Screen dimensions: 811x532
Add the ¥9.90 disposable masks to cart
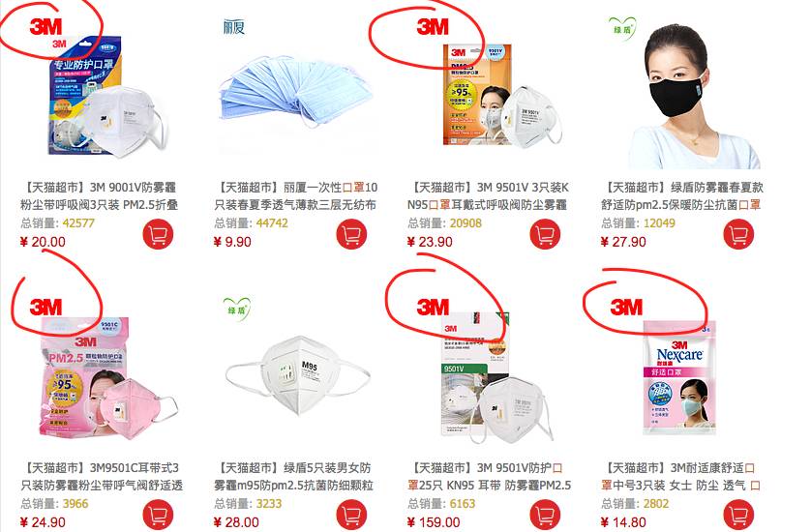pos(351,234)
